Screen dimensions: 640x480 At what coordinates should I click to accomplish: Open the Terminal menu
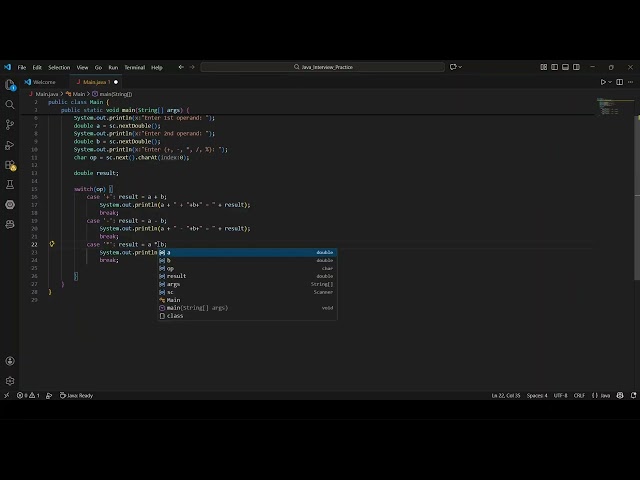coord(135,67)
